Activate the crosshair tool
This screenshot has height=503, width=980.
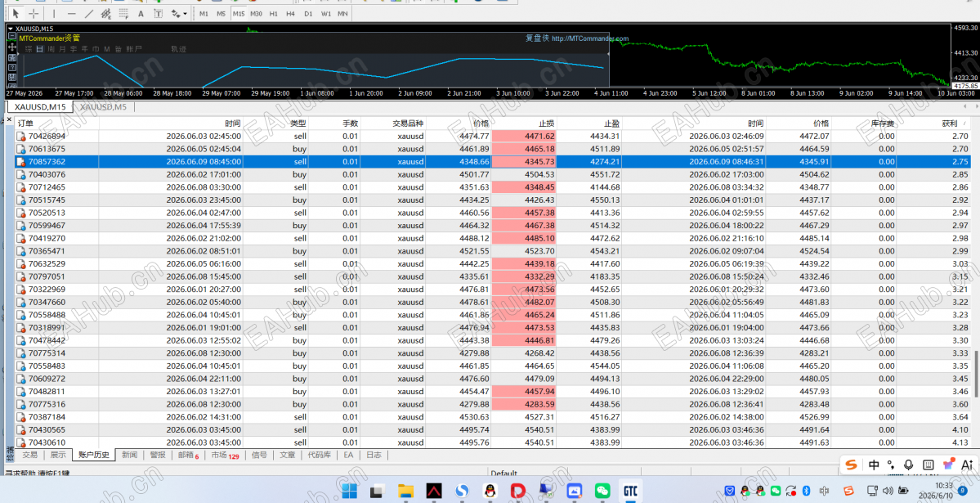(x=34, y=13)
